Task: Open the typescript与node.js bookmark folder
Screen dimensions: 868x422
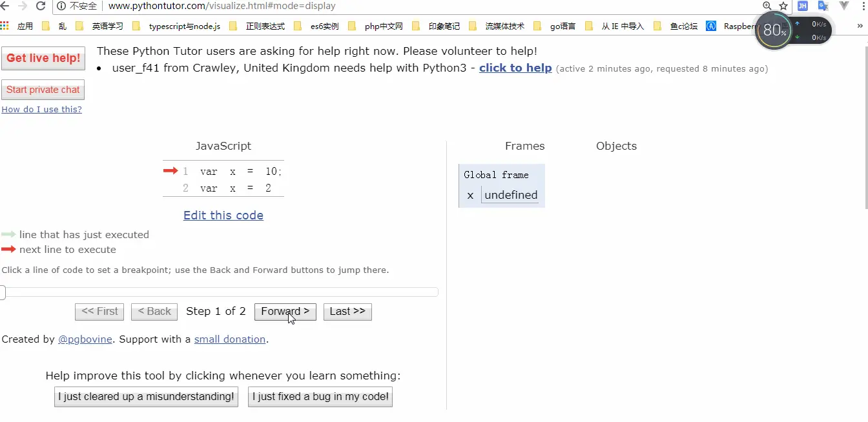Action: [x=177, y=26]
